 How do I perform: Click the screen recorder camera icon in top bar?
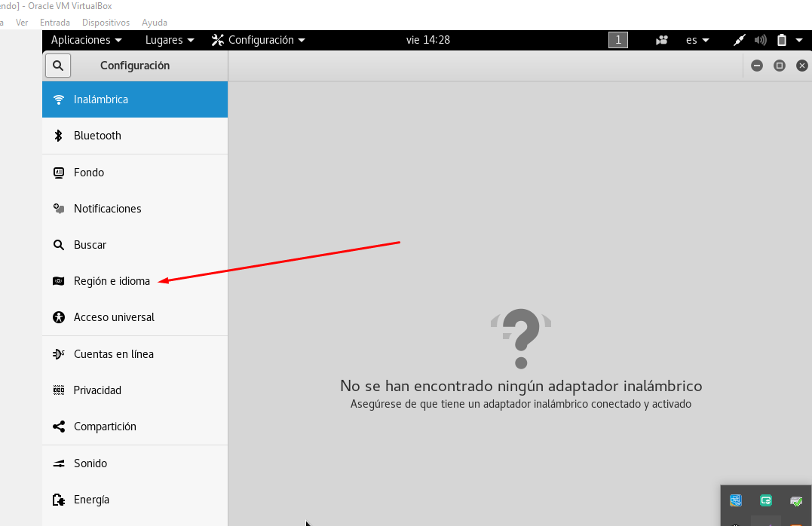[662, 40]
